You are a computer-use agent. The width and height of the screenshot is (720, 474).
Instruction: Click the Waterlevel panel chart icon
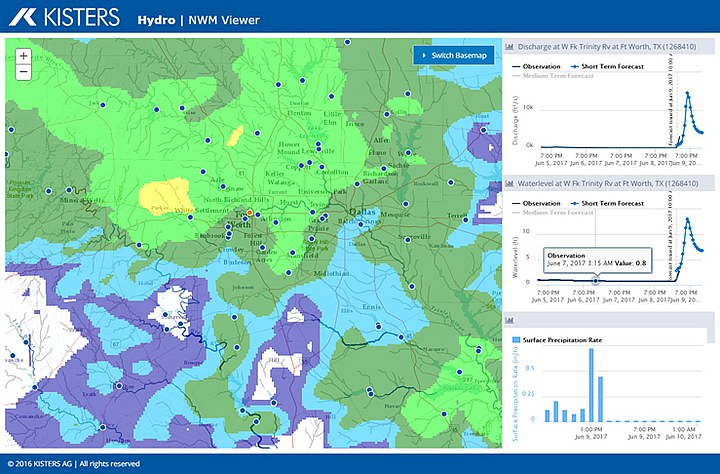[x=509, y=184]
